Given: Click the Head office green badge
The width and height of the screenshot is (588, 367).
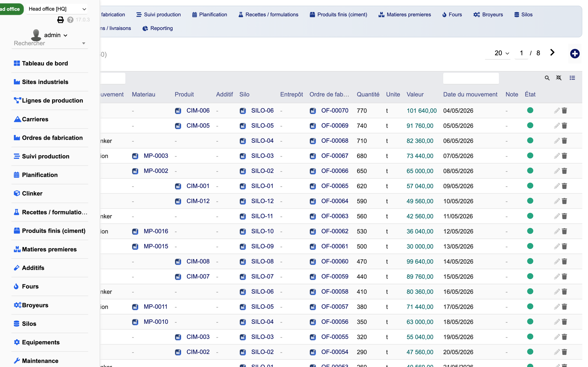Looking at the screenshot, I should pos(11,9).
